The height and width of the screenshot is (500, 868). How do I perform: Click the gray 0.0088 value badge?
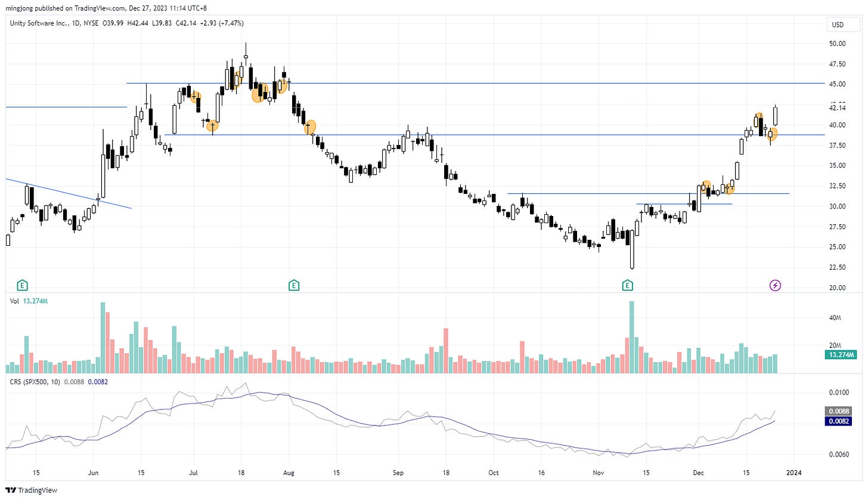[837, 411]
